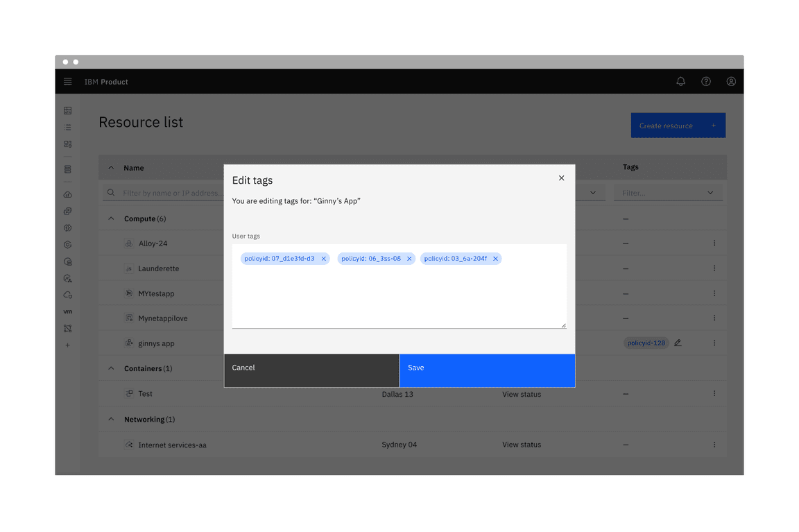This screenshot has width=799, height=532.
Task: Remove the policyid: 07_d1e3fd-d3 tag
Action: point(323,258)
